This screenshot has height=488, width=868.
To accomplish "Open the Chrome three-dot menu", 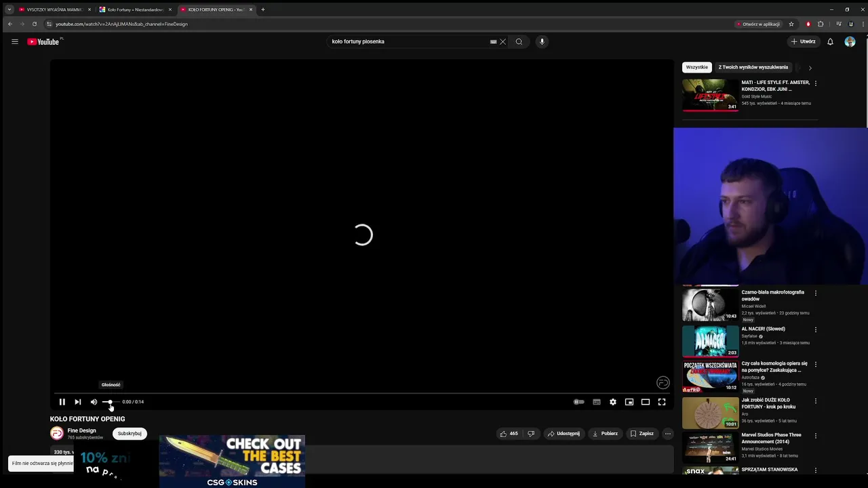I will pyautogui.click(x=862, y=24).
